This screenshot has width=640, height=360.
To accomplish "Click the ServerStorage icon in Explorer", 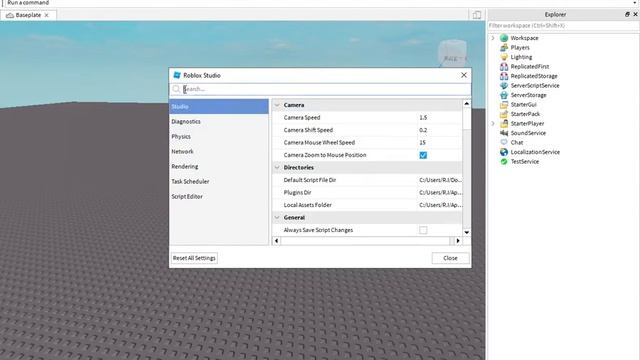I will click(504, 95).
